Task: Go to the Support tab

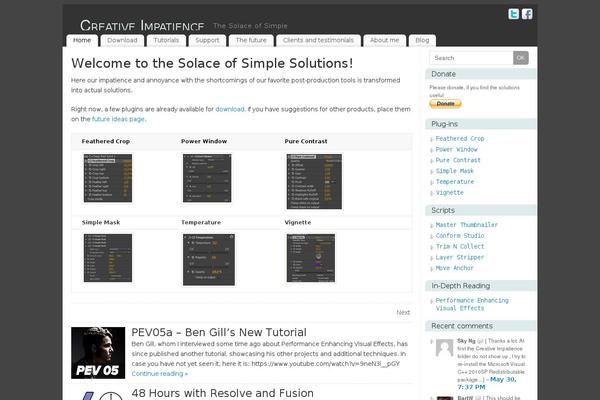Action: (207, 40)
